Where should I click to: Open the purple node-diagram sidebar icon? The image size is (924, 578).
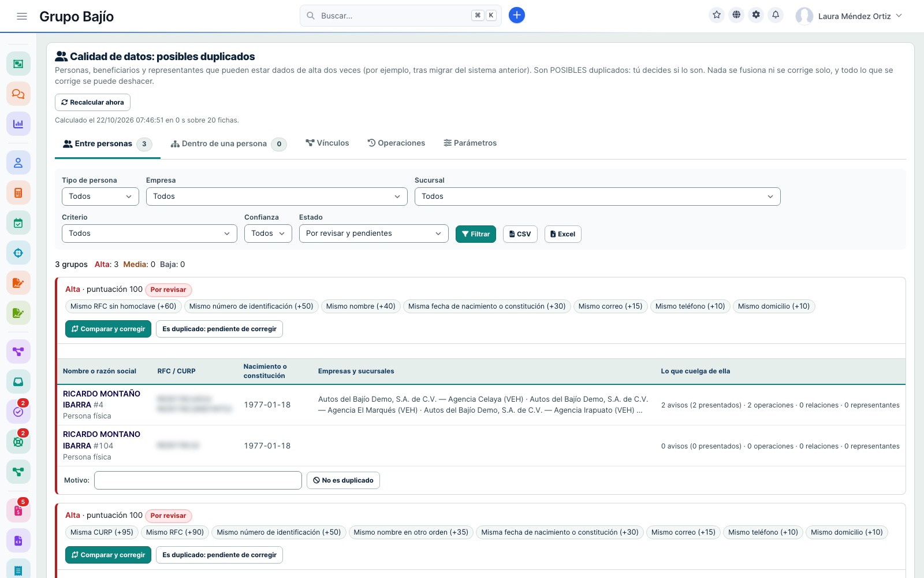coord(18,351)
